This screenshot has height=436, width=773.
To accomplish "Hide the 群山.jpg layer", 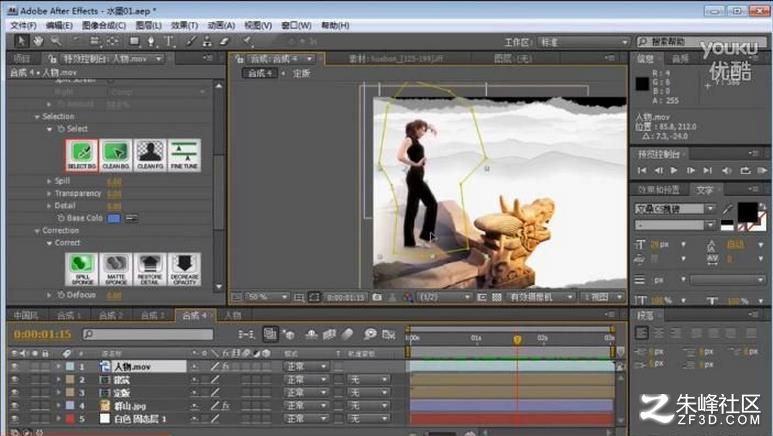I will tap(14, 405).
